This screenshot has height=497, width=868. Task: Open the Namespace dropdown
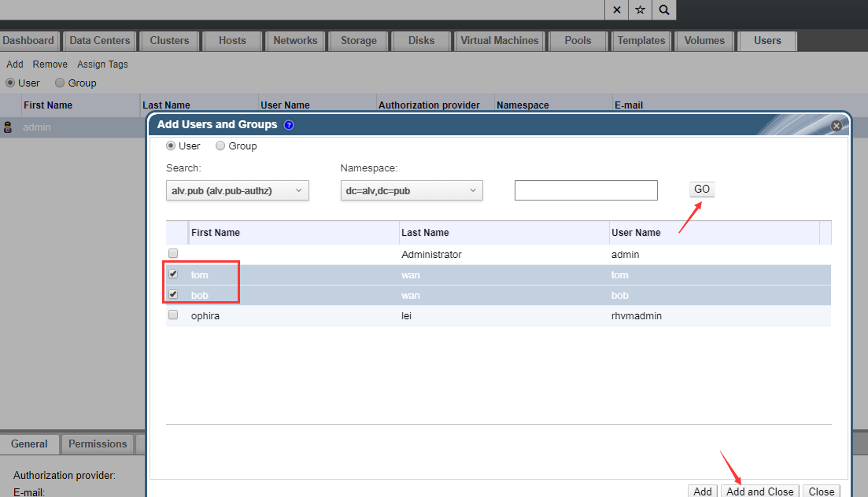412,190
